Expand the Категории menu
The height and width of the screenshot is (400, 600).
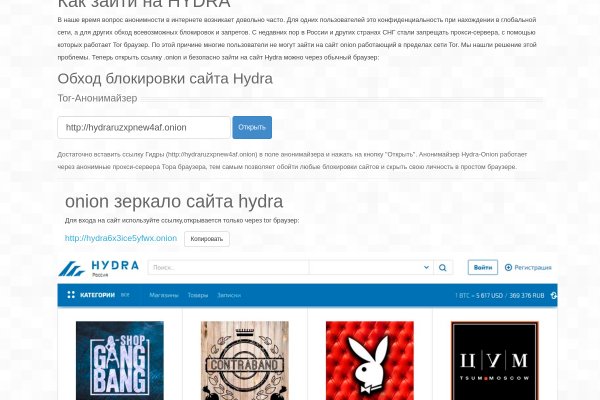(97, 295)
